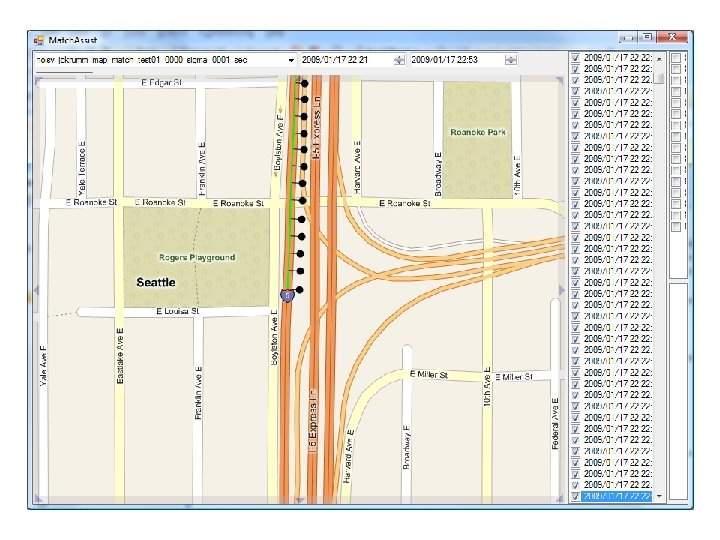Open dropdown arrow of the 22:53 end time picker

click(x=511, y=60)
